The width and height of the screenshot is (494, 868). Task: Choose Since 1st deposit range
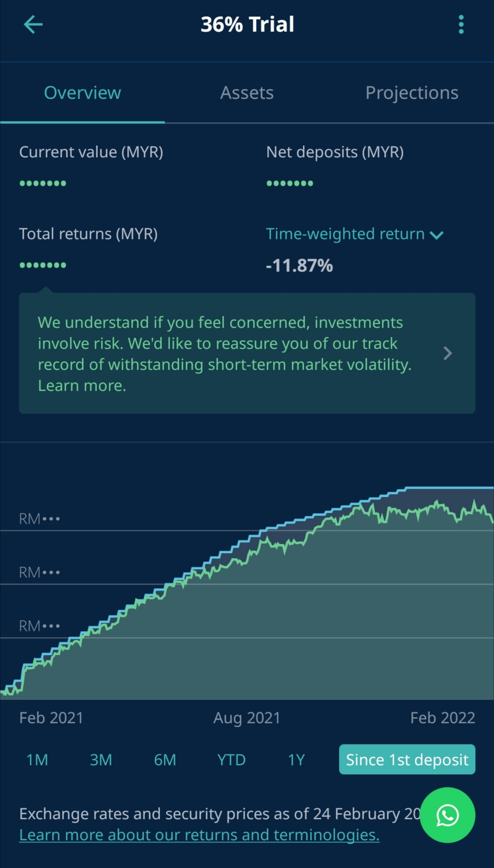pyautogui.click(x=407, y=760)
